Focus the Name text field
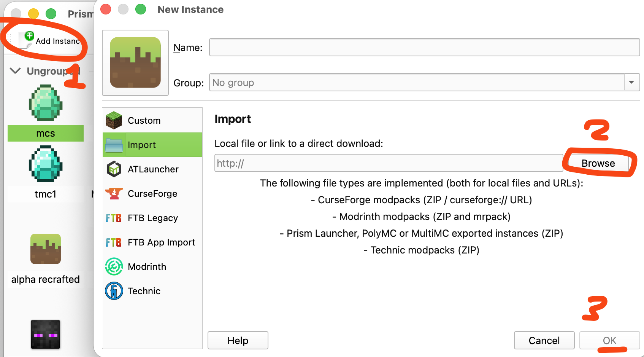 pyautogui.click(x=424, y=47)
